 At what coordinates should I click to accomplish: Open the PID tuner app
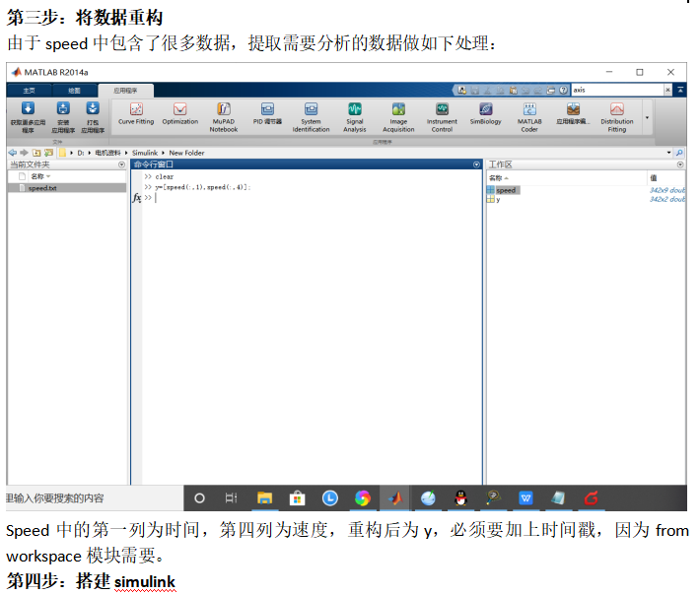pyautogui.click(x=267, y=113)
